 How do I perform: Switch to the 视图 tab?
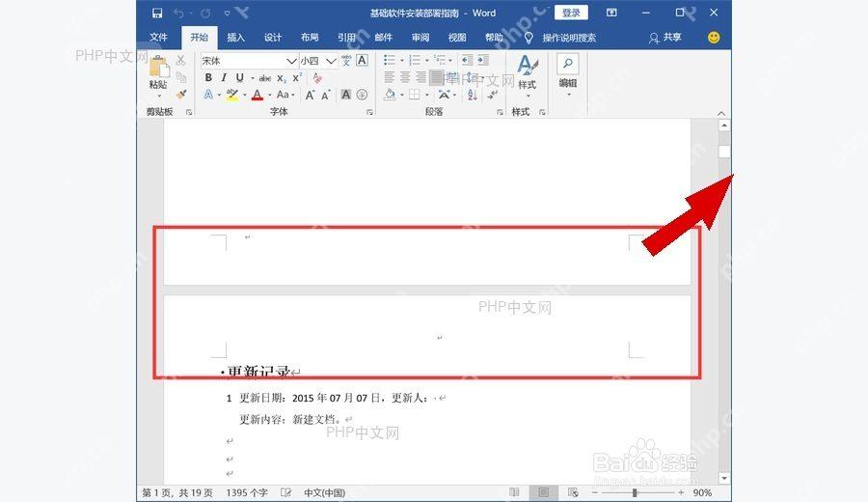(457, 37)
